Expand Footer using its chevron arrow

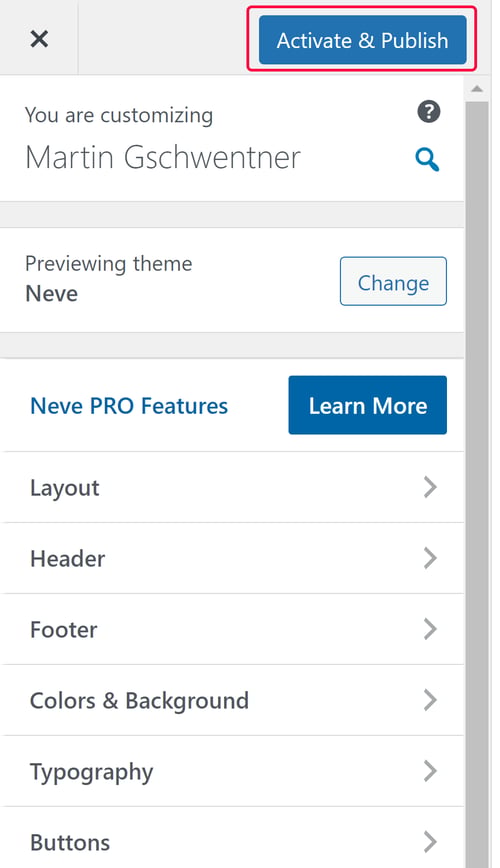click(430, 629)
